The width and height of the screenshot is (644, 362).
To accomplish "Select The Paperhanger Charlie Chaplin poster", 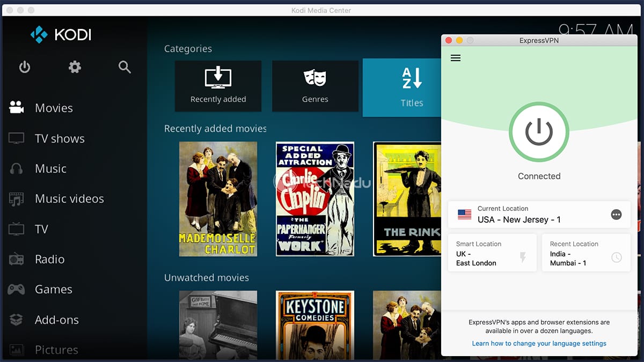I will point(315,199).
